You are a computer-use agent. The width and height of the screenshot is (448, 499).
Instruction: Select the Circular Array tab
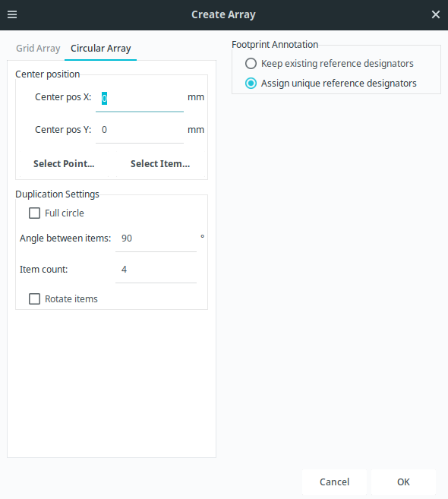coord(100,49)
